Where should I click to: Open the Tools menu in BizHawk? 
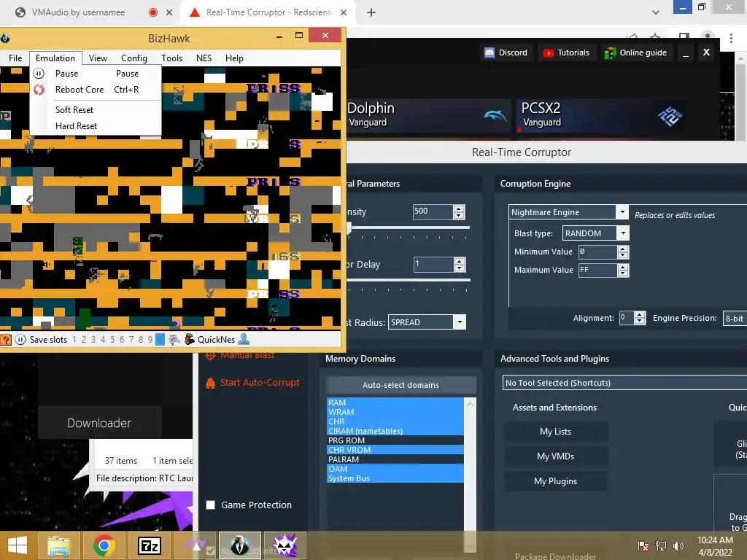(171, 58)
